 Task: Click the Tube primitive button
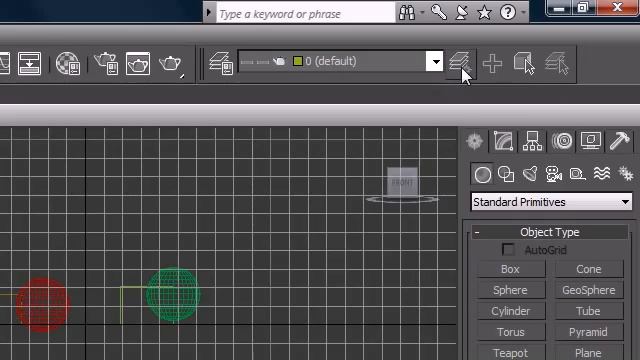point(589,311)
